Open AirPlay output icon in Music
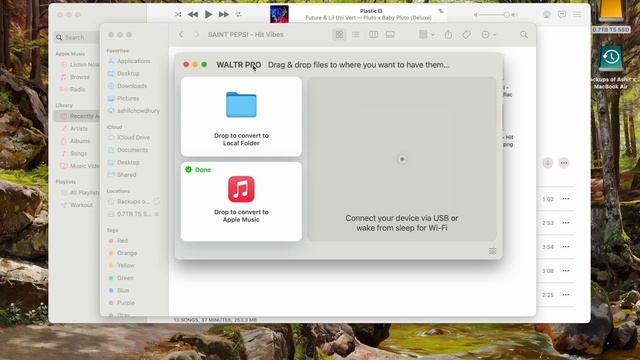 point(547,15)
